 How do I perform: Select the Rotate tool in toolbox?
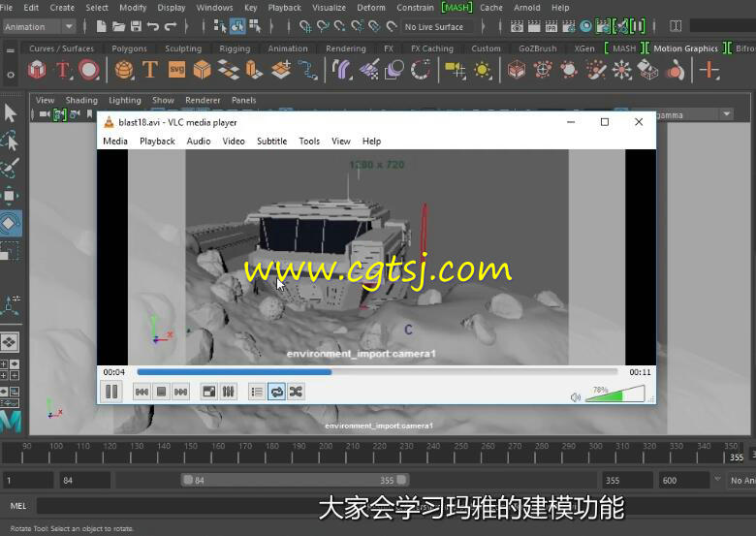coord(10,223)
